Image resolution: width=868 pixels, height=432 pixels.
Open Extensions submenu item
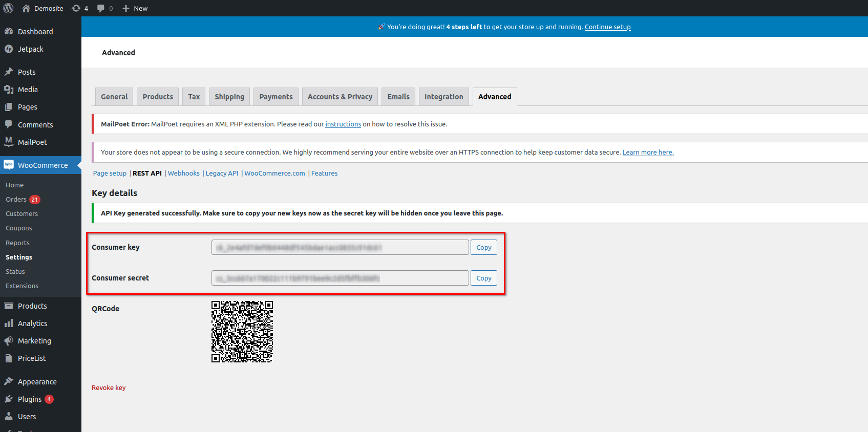coord(22,286)
